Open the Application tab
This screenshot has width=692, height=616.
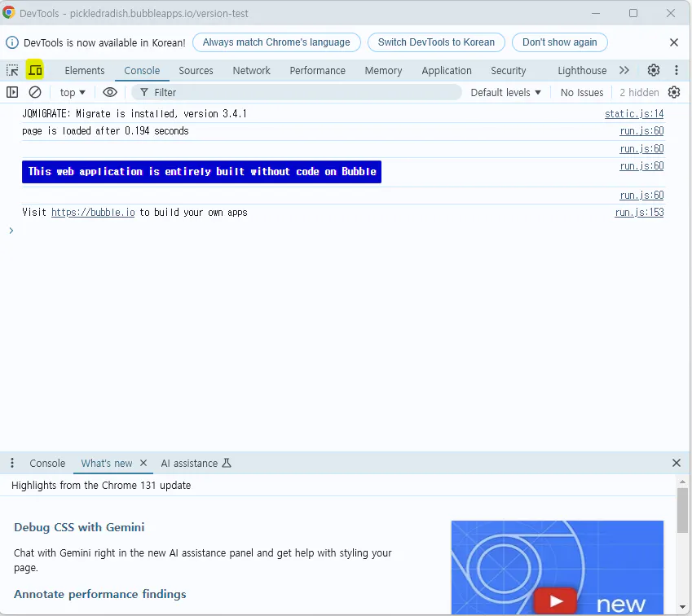coord(447,71)
